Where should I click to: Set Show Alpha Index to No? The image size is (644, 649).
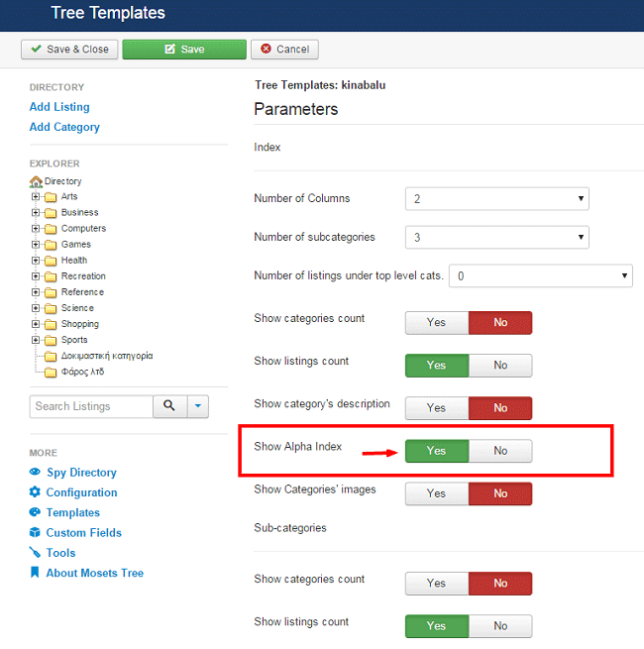click(500, 451)
